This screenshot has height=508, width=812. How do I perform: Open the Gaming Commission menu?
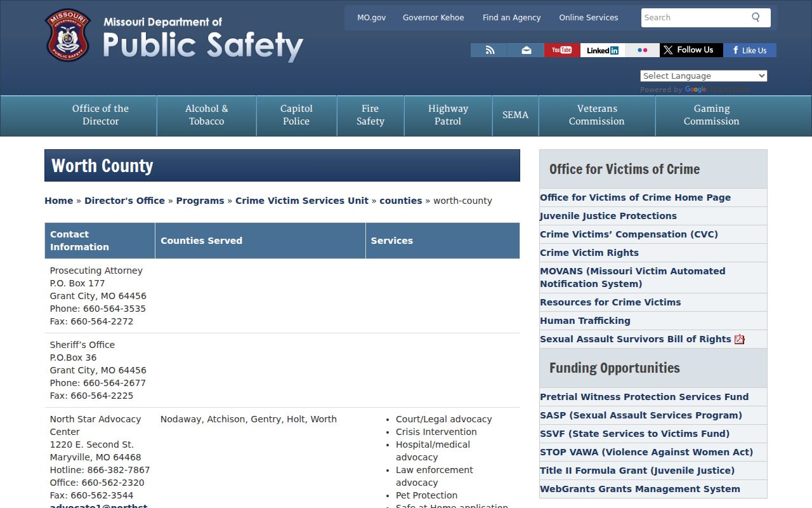pyautogui.click(x=711, y=115)
